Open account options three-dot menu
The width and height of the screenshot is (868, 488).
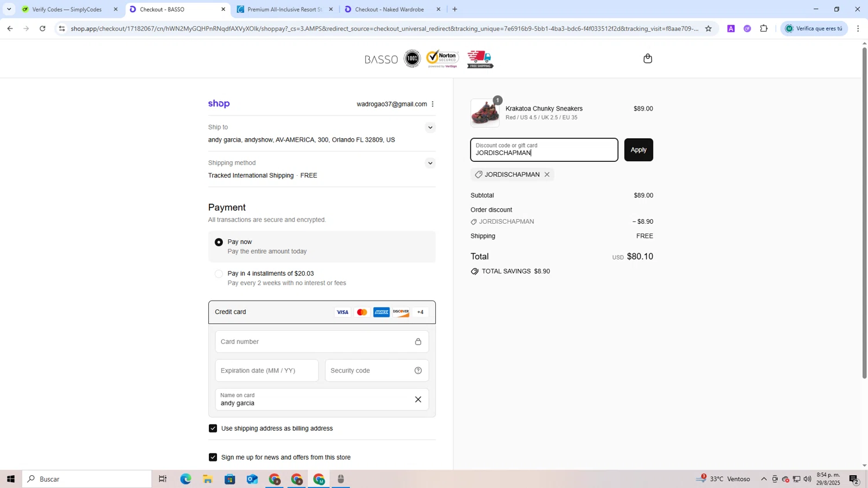click(x=433, y=104)
